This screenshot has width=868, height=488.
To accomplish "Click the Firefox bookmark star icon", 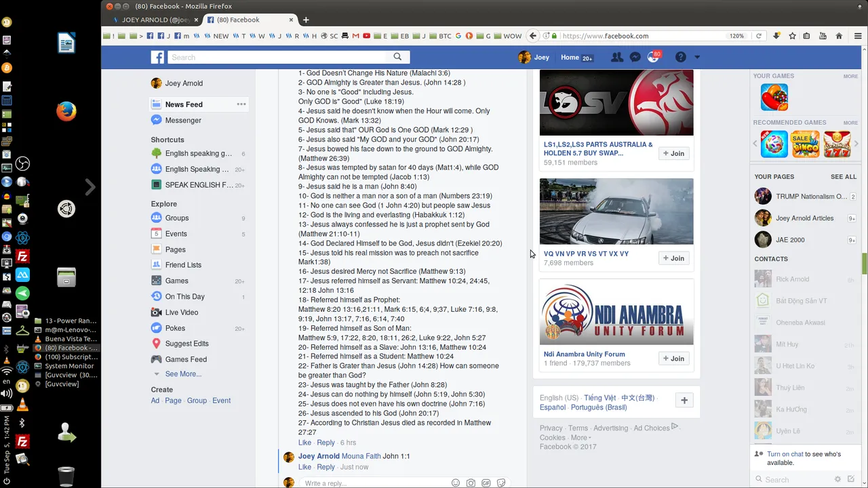I will click(792, 36).
